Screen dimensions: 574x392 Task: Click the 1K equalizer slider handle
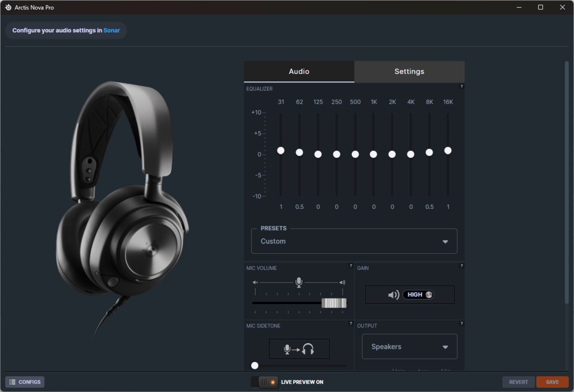pyautogui.click(x=373, y=155)
